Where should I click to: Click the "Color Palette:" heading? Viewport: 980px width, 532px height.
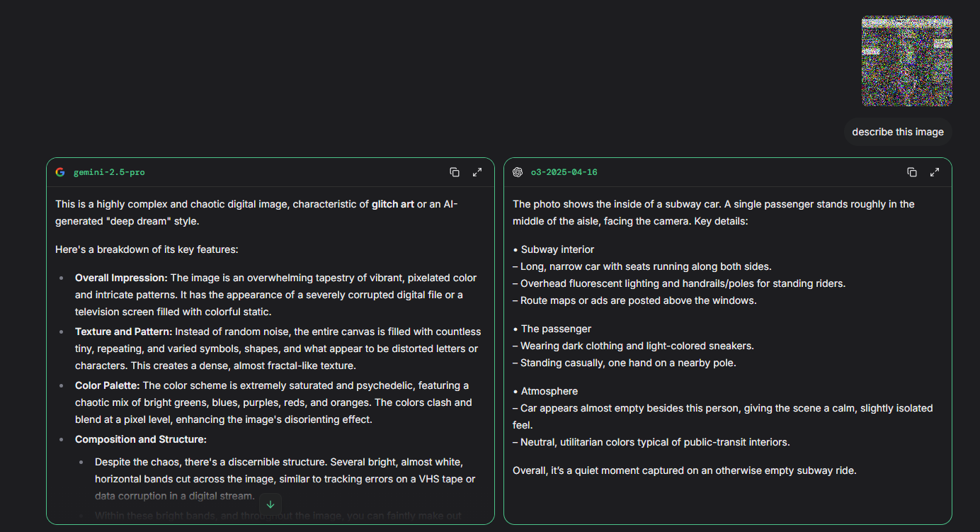coord(108,385)
